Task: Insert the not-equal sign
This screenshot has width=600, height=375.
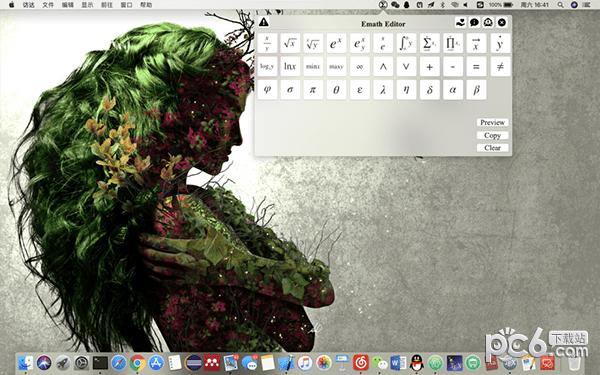Action: coord(500,66)
